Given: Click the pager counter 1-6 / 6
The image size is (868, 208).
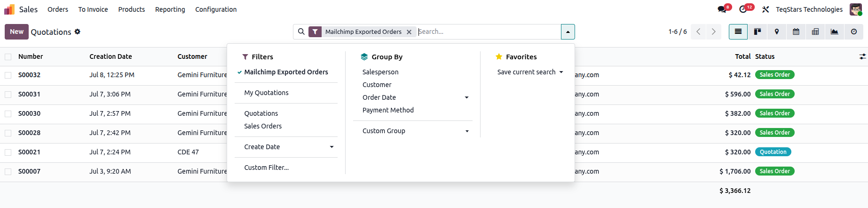Looking at the screenshot, I should (678, 32).
